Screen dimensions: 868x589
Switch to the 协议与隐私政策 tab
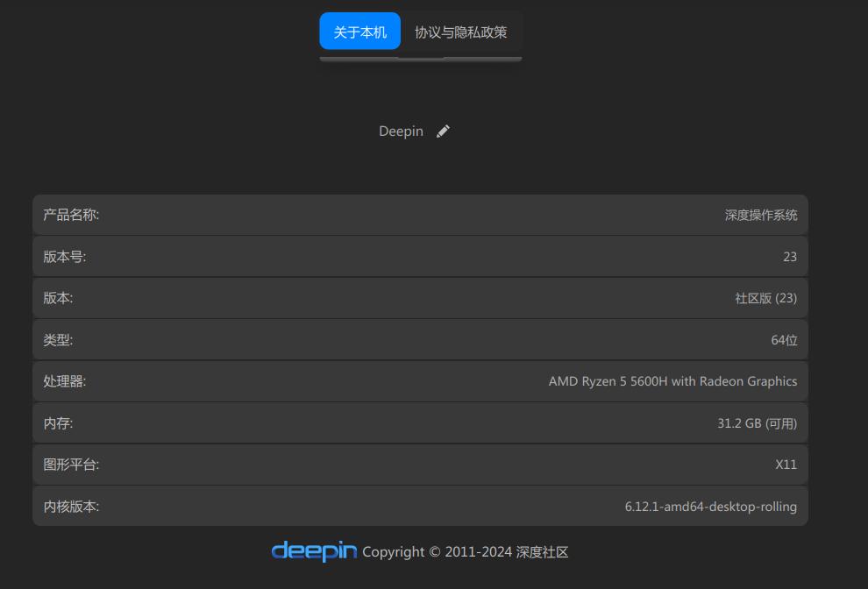tap(460, 32)
